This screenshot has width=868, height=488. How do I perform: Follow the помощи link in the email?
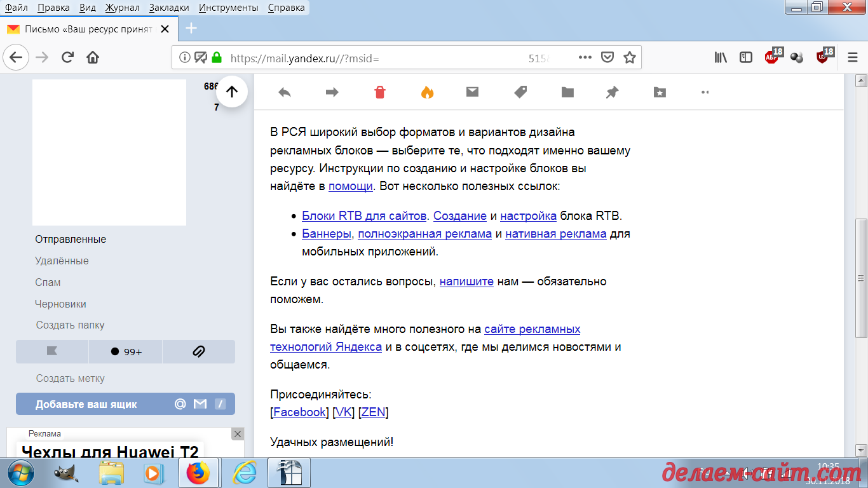click(350, 187)
